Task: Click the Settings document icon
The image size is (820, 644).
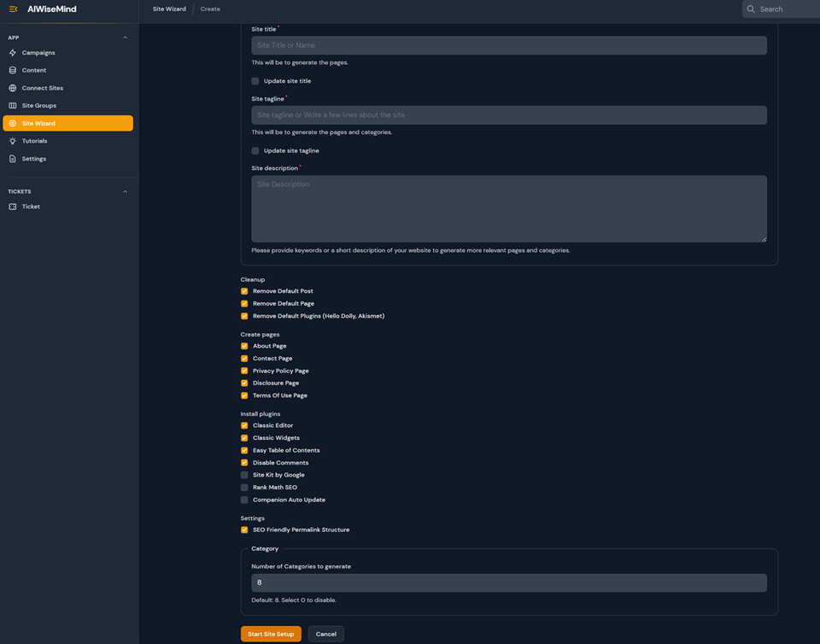Action: tap(13, 159)
